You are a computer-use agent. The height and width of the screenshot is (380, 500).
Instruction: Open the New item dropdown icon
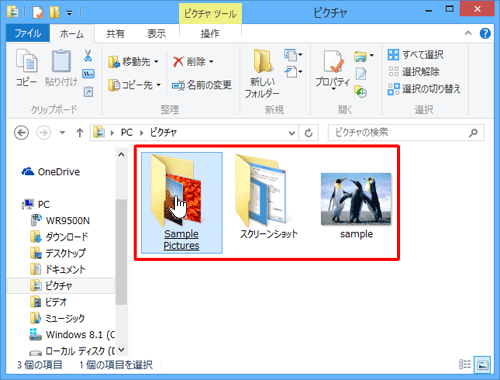click(293, 55)
